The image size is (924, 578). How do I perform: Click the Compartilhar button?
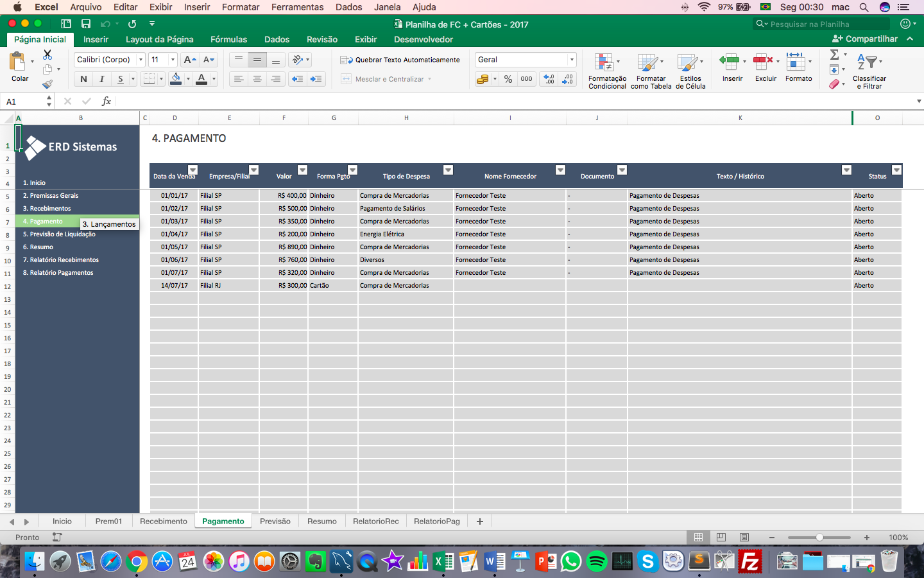coord(865,39)
